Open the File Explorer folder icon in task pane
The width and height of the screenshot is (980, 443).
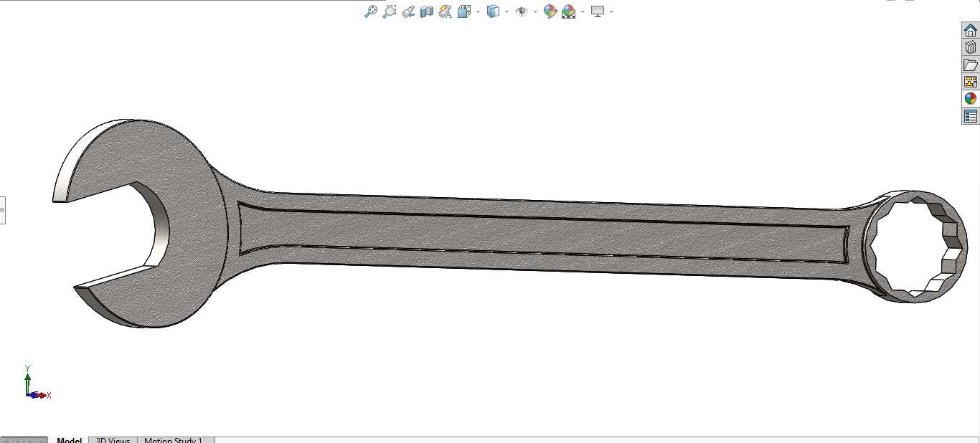(971, 65)
